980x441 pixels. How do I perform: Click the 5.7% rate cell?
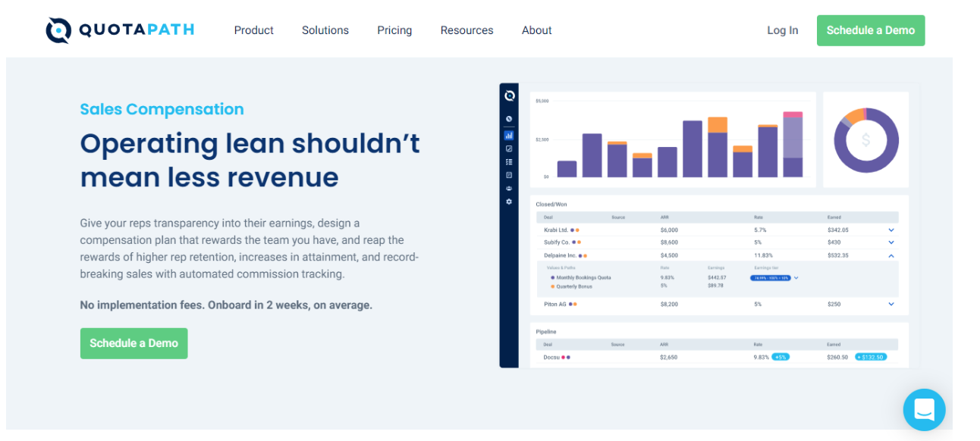(x=760, y=230)
